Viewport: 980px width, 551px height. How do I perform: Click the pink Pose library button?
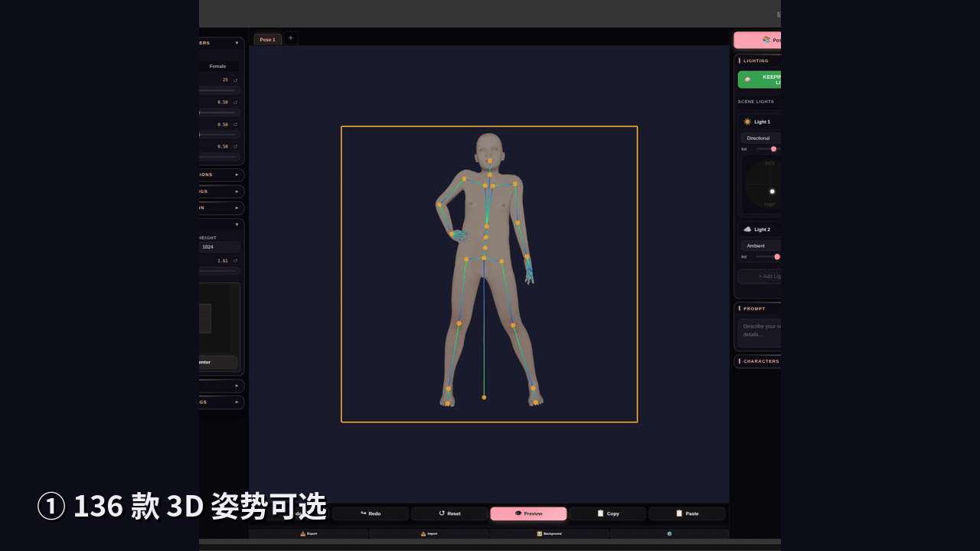[758, 40]
